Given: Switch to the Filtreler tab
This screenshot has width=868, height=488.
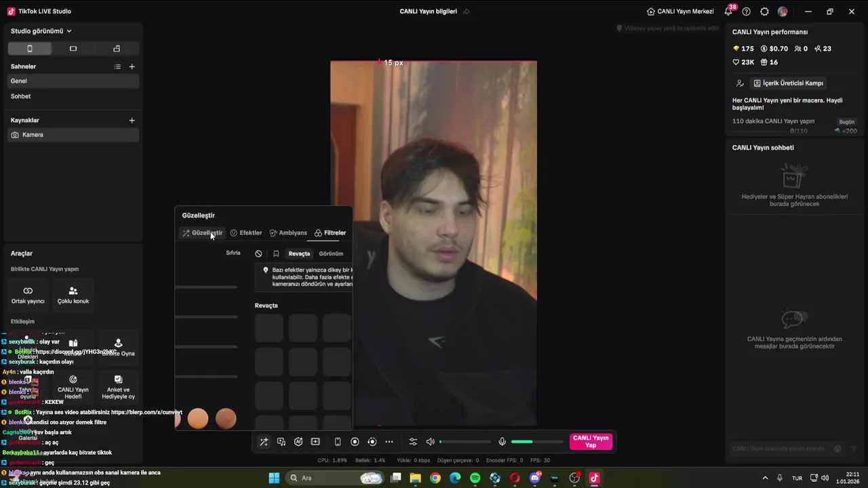Looking at the screenshot, I should tap(330, 233).
